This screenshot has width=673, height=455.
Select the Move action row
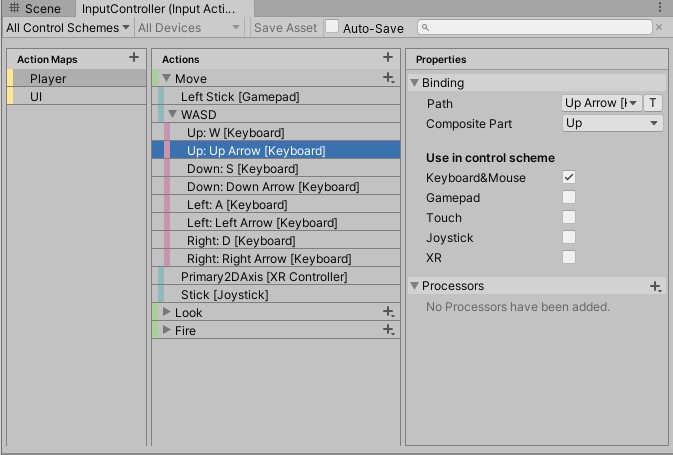coord(276,79)
